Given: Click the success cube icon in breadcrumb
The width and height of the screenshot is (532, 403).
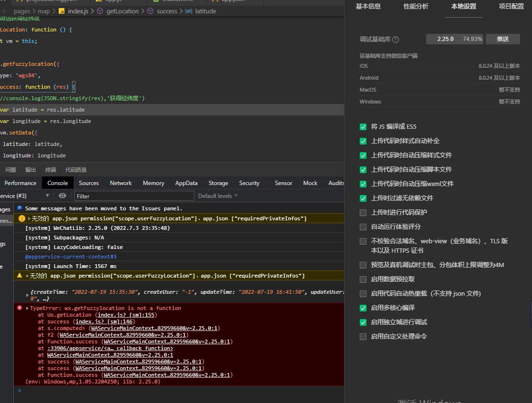Looking at the screenshot, I should coord(150,11).
